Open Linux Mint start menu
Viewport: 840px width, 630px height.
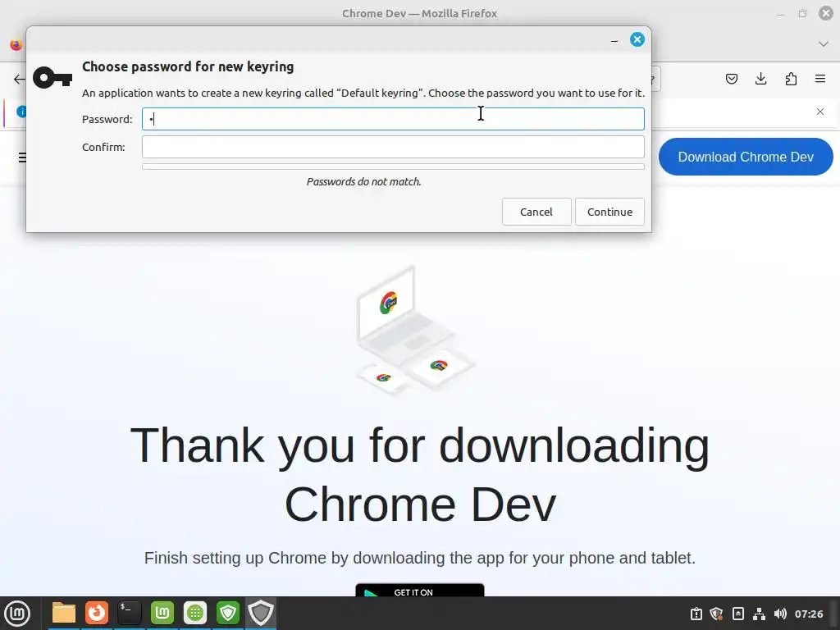(x=18, y=614)
